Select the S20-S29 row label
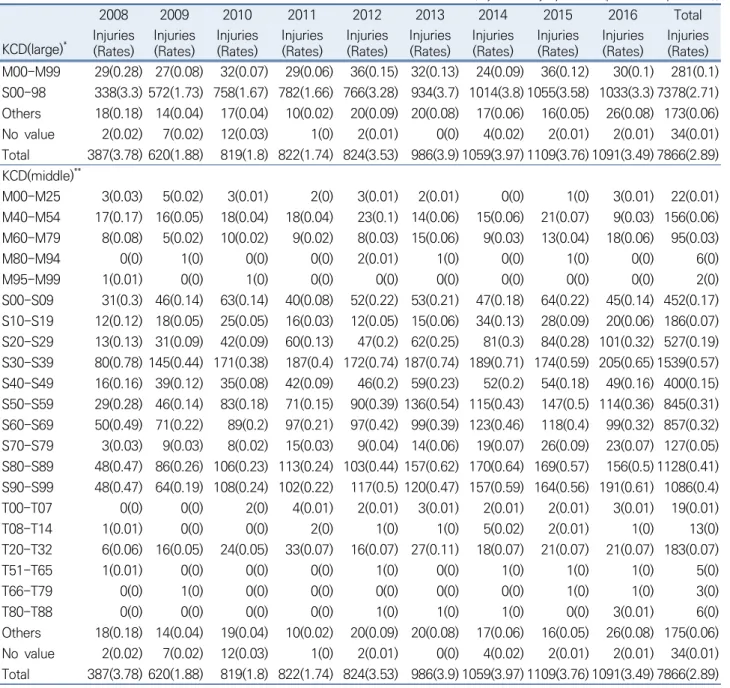Image resolution: width=730 pixels, height=688 pixels. (x=27, y=342)
